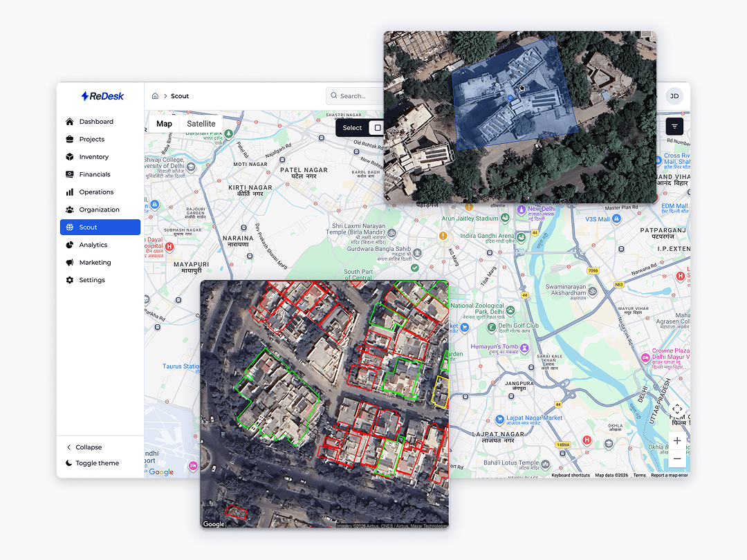747x560 pixels.
Task: Click the Operations bar chart icon
Action: pos(70,192)
